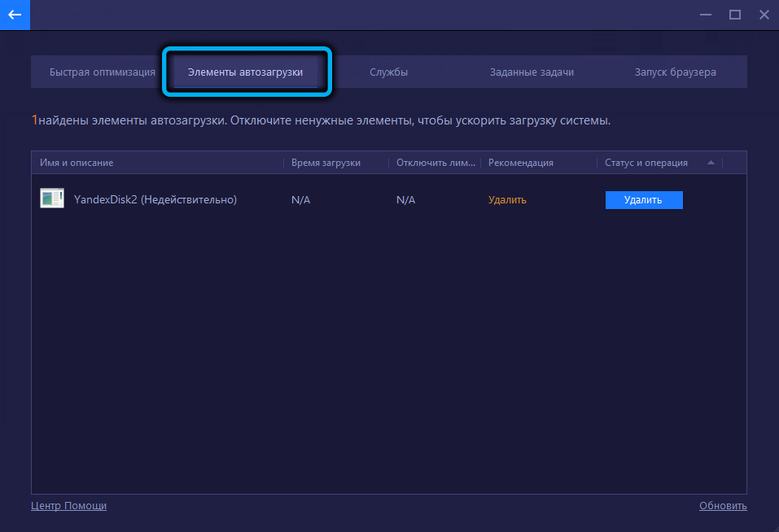Switch to the Службы tab
The height and width of the screenshot is (532, 779).
click(x=388, y=72)
